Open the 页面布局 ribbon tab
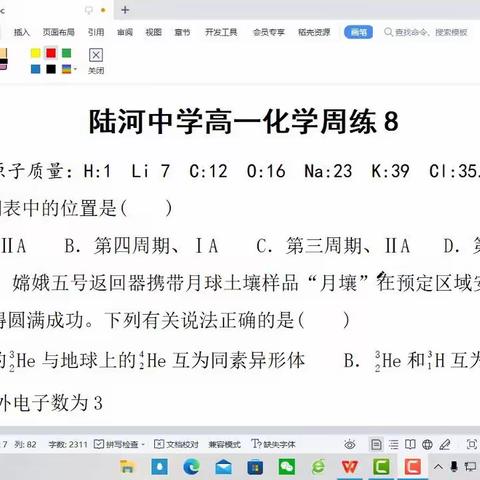 click(x=59, y=32)
